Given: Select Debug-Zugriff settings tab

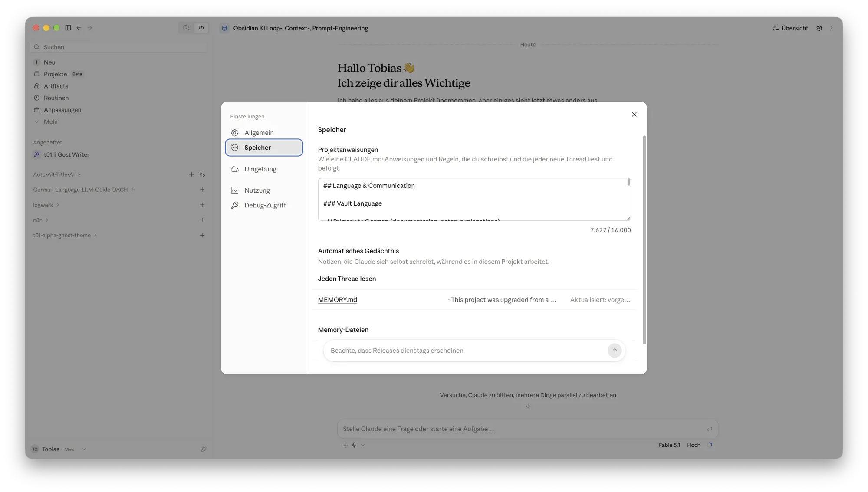Looking at the screenshot, I should [x=264, y=205].
